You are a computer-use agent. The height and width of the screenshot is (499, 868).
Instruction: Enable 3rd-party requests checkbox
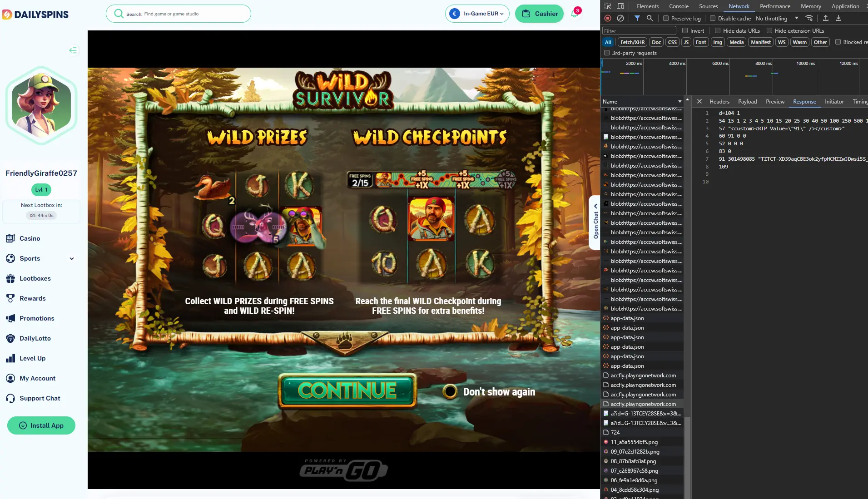(607, 53)
